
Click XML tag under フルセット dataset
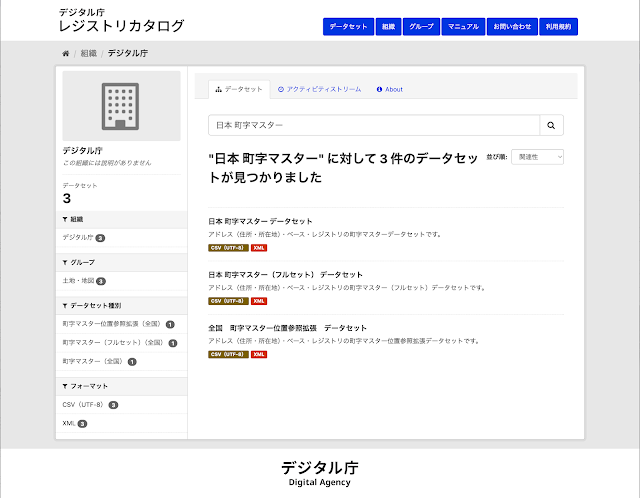tap(259, 301)
